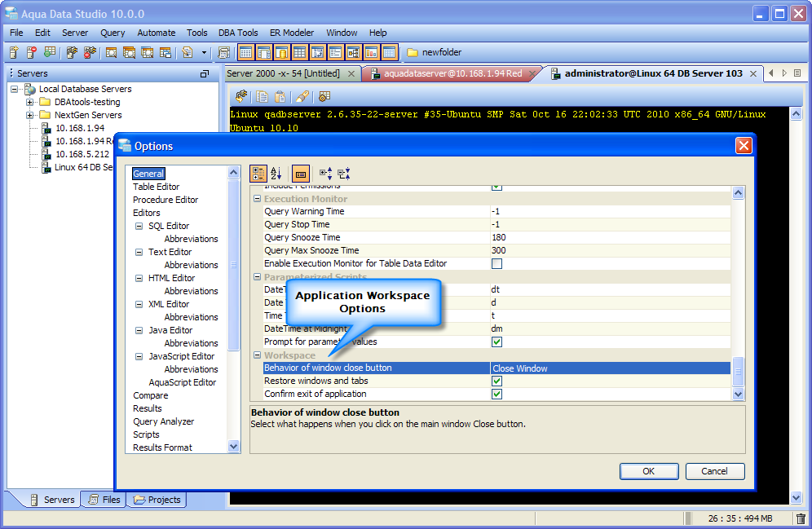812x529 pixels.
Task: Click Cancel in the Options dialog
Action: (715, 472)
